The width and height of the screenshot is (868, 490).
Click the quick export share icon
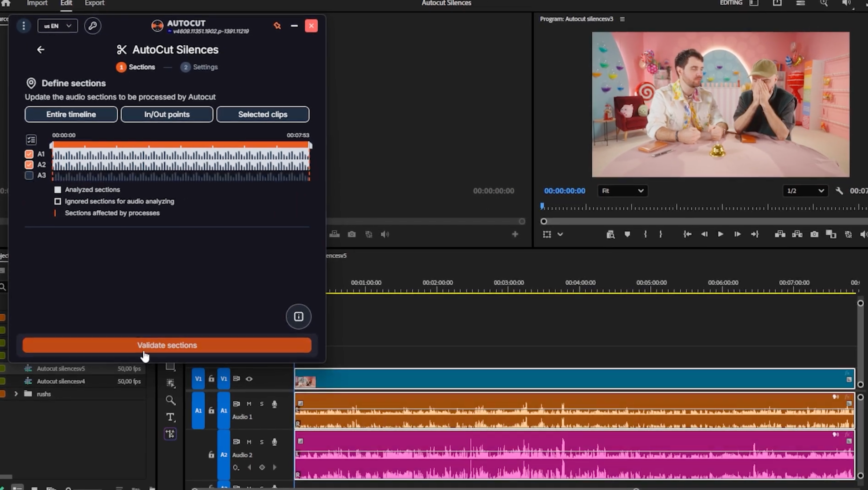(777, 3)
